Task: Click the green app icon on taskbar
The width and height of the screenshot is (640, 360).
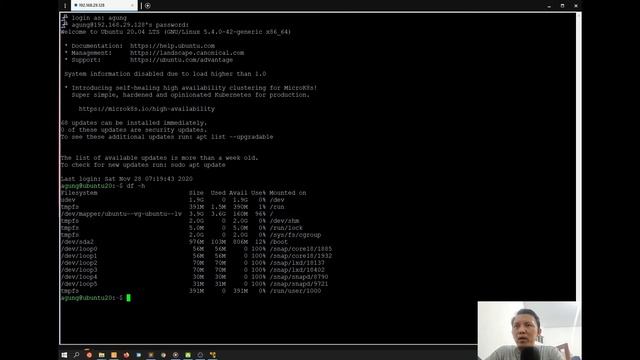Action: [x=188, y=355]
